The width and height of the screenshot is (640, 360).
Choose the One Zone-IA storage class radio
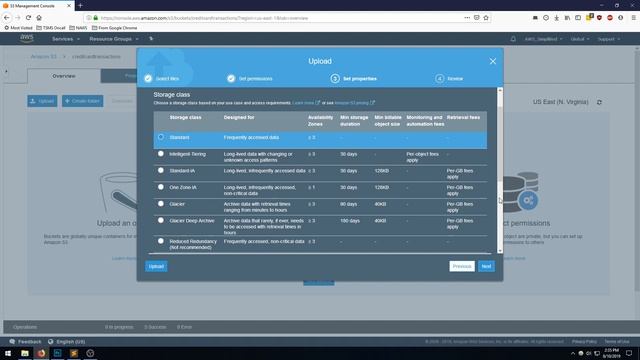tap(161, 187)
